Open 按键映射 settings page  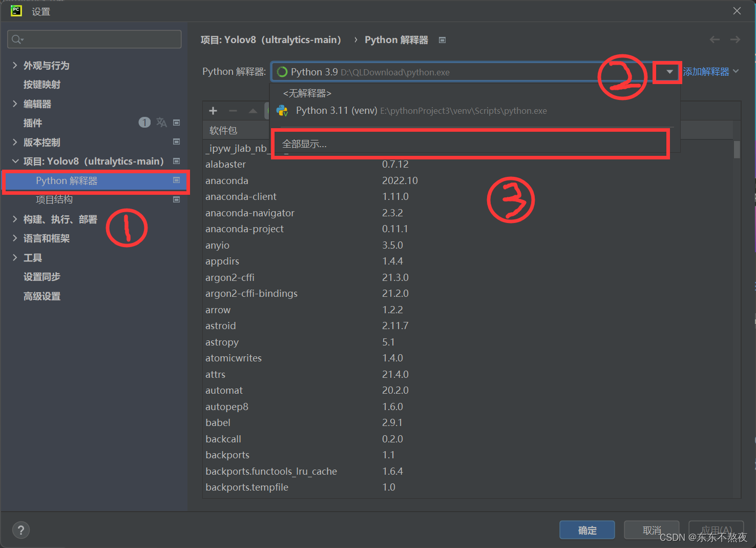(x=42, y=85)
